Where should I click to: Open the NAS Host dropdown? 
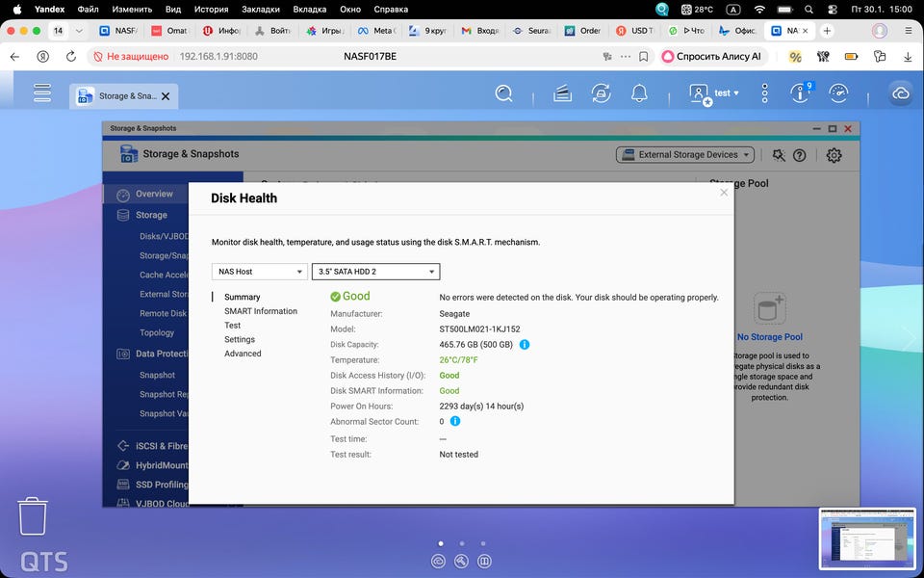click(259, 272)
